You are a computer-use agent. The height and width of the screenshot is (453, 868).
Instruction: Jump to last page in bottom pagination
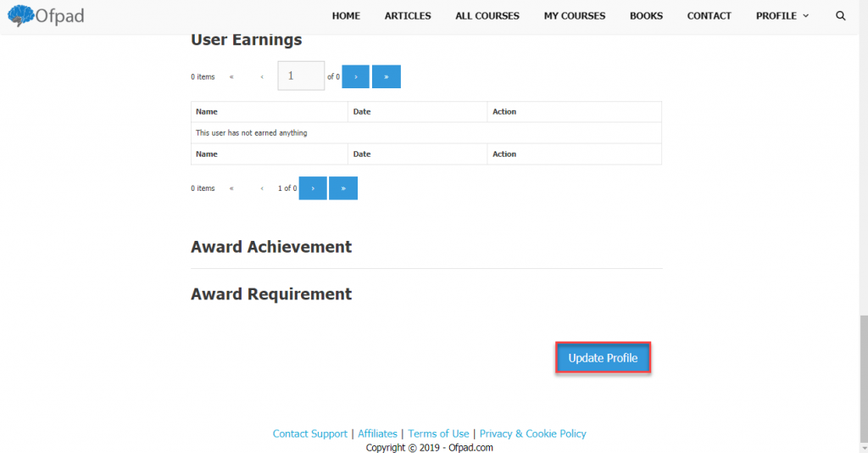[x=343, y=188]
